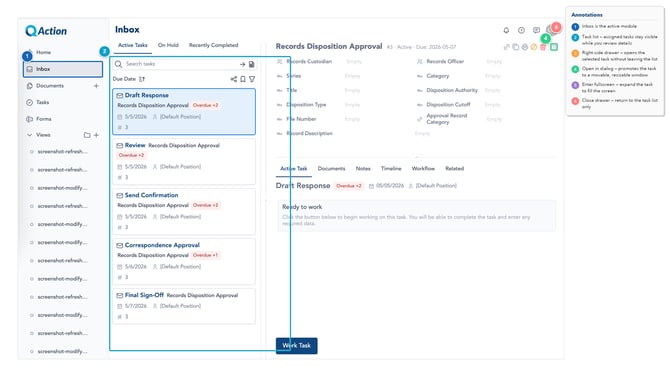Click the Records Officer field label
This screenshot has height=377, width=670.
(445, 62)
